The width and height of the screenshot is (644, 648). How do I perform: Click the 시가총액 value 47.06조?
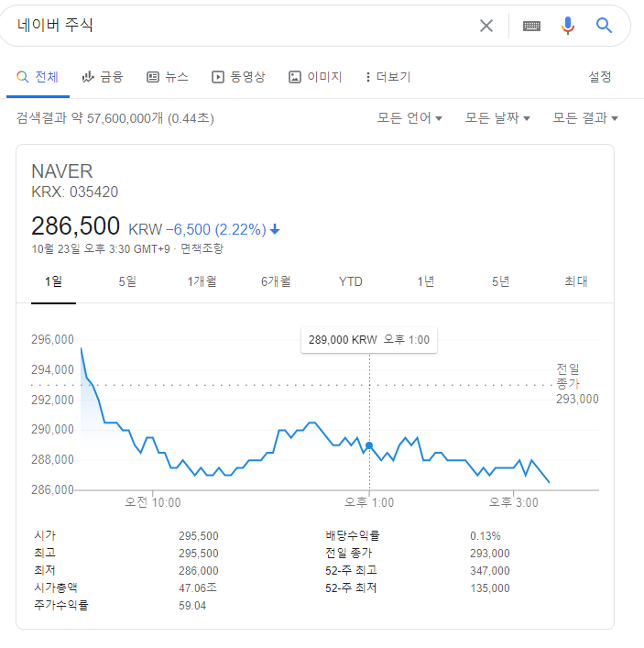tap(198, 588)
